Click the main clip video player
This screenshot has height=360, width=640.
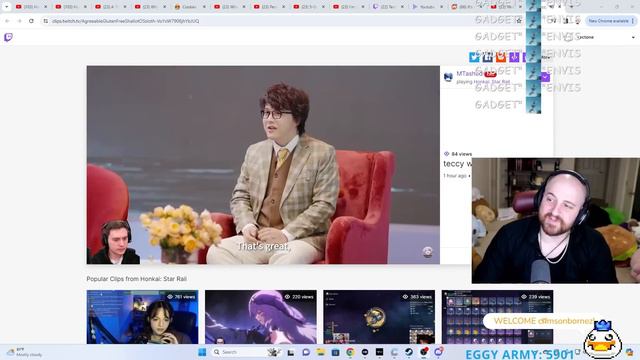[263, 164]
